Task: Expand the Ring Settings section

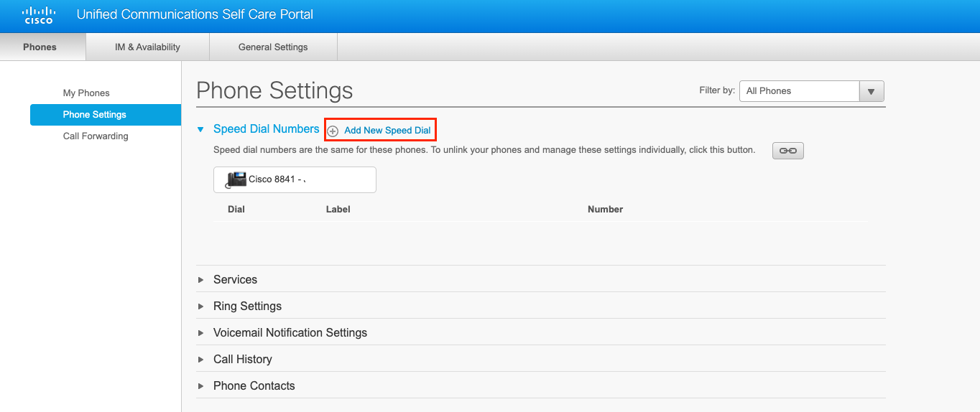Action: pos(247,306)
